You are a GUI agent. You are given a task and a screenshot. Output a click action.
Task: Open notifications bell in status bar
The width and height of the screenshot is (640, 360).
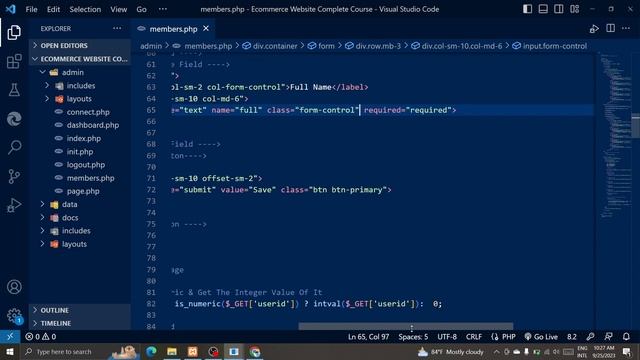point(626,337)
